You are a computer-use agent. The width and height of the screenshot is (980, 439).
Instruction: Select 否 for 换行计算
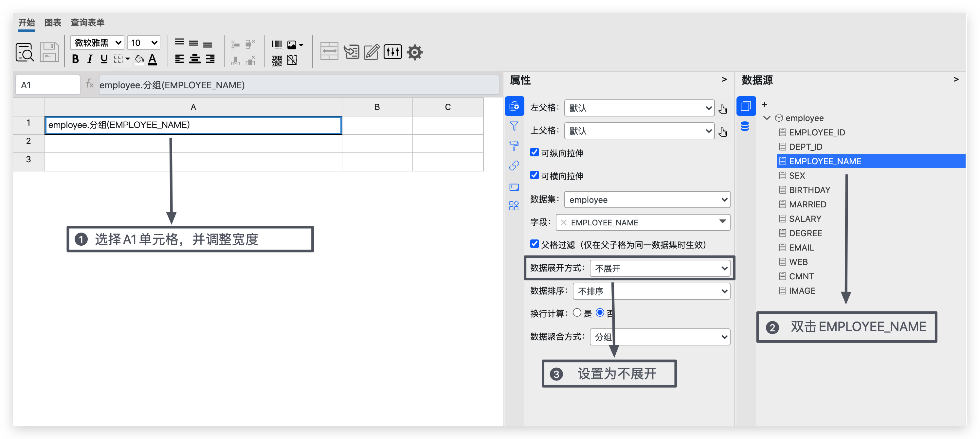click(600, 313)
